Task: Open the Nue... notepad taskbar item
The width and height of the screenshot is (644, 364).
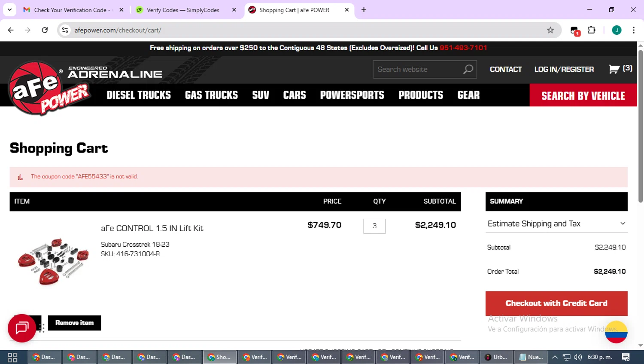Action: (x=531, y=357)
